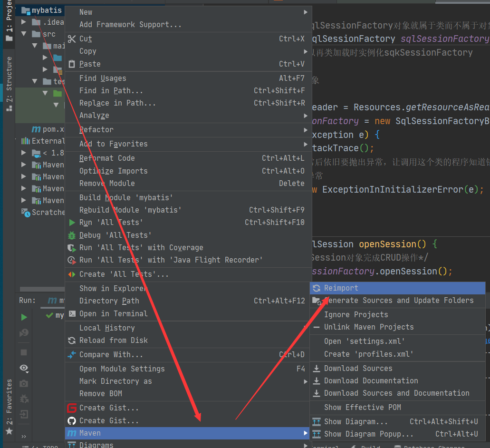Click Open 'settings.xml' in Maven submenu
This screenshot has height=448, width=490.
[364, 341]
